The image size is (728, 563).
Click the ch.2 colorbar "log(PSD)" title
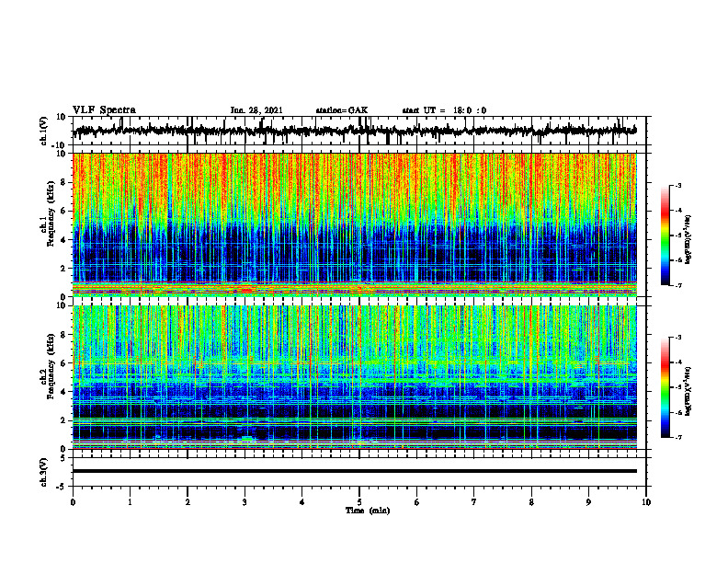[688, 391]
